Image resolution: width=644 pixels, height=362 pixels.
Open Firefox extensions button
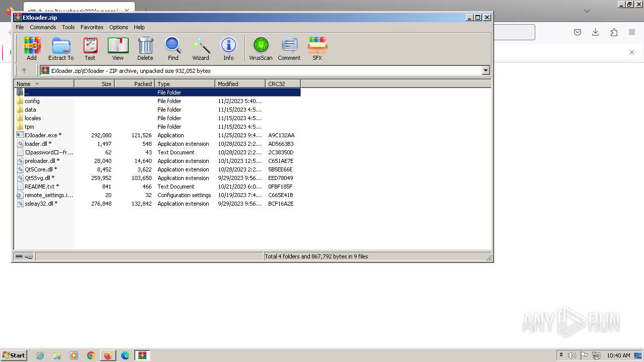(x=614, y=32)
